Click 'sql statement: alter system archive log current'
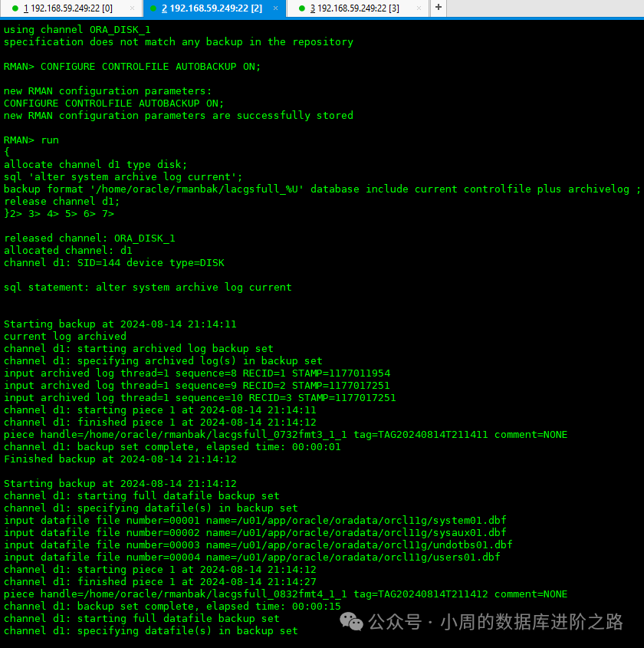This screenshot has width=644, height=648. tap(148, 288)
